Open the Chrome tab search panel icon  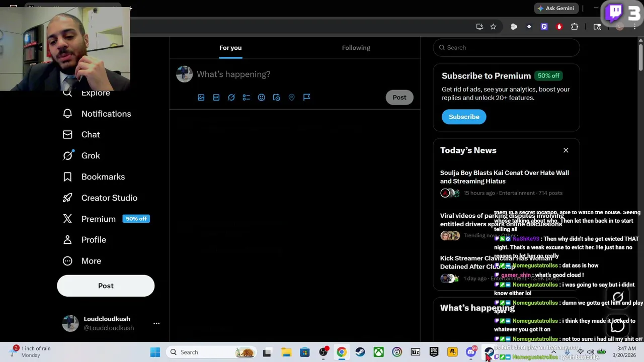pyautogui.click(x=597, y=27)
